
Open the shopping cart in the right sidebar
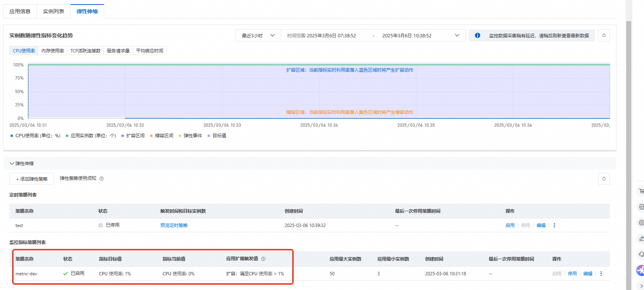pyautogui.click(x=641, y=191)
